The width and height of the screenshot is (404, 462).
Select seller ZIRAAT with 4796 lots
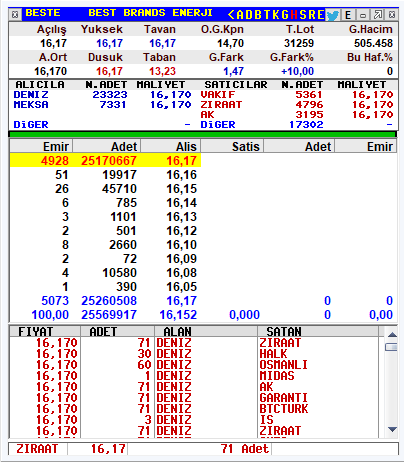point(297,105)
